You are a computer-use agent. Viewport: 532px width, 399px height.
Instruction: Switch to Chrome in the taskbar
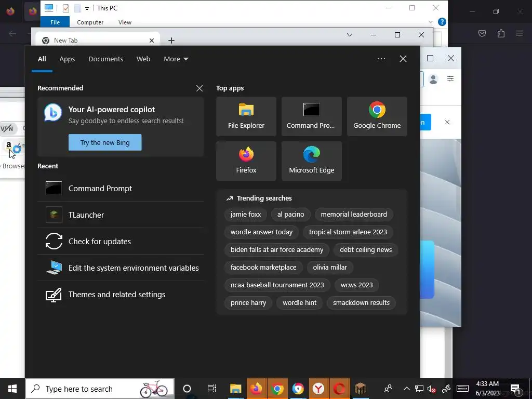click(x=277, y=389)
